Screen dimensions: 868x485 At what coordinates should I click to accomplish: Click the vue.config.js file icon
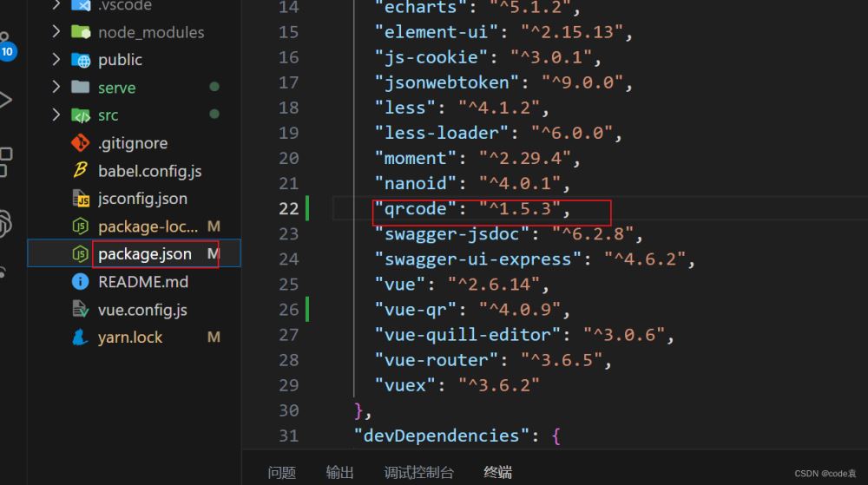tap(80, 309)
